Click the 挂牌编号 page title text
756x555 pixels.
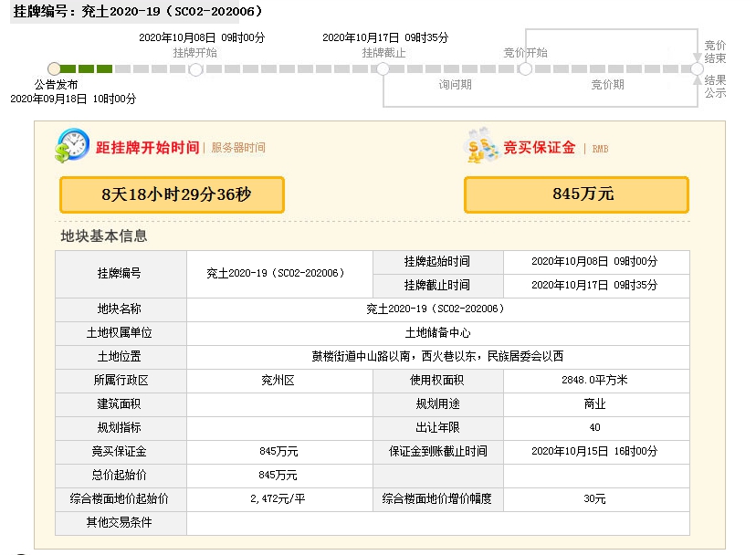click(137, 12)
